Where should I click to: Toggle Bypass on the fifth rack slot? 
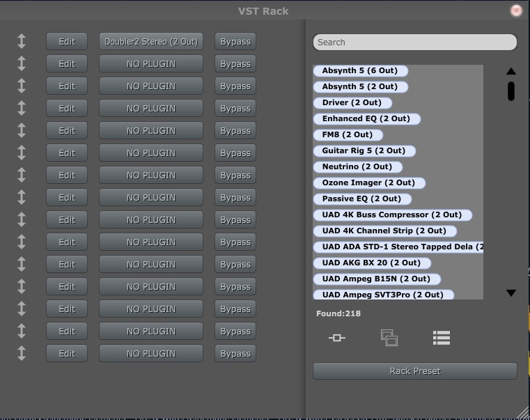235,130
